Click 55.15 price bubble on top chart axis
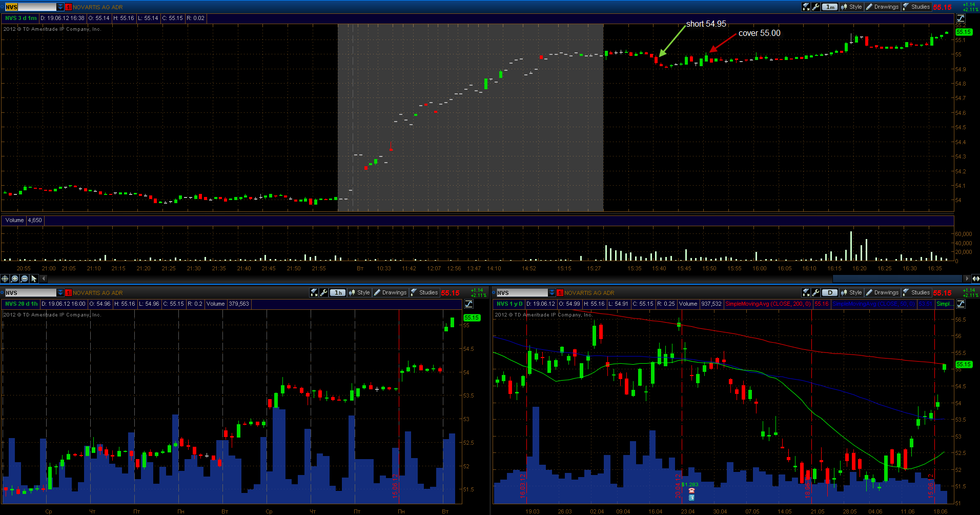 (964, 32)
